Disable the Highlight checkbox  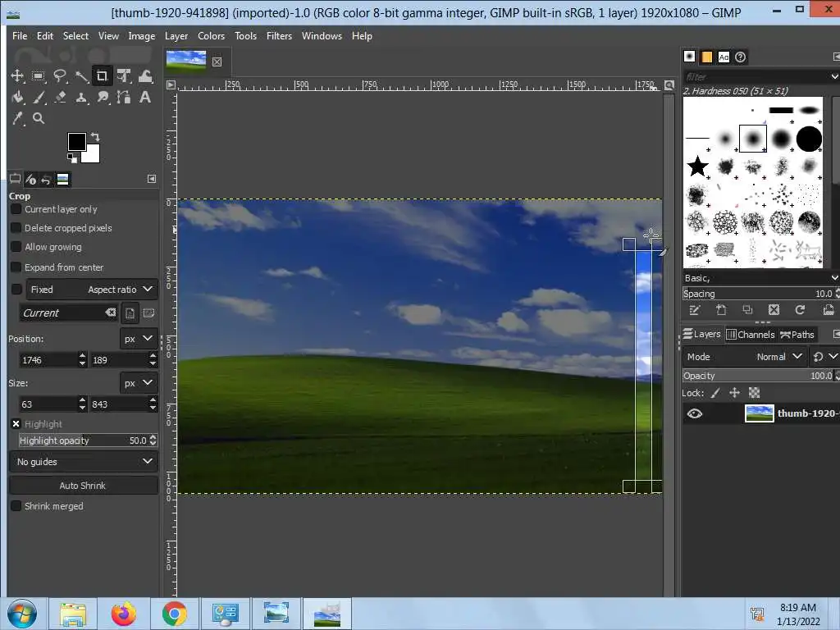click(x=16, y=424)
